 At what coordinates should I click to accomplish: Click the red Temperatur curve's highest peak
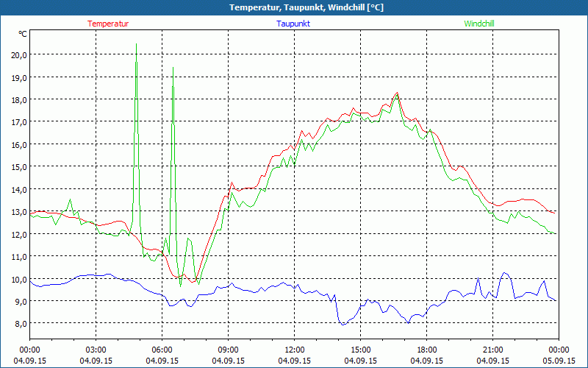pyautogui.click(x=397, y=93)
